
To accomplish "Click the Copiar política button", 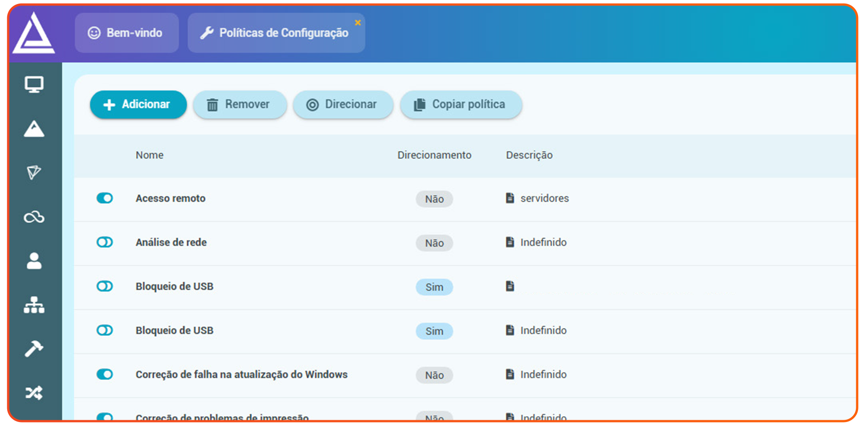I will click(x=460, y=105).
